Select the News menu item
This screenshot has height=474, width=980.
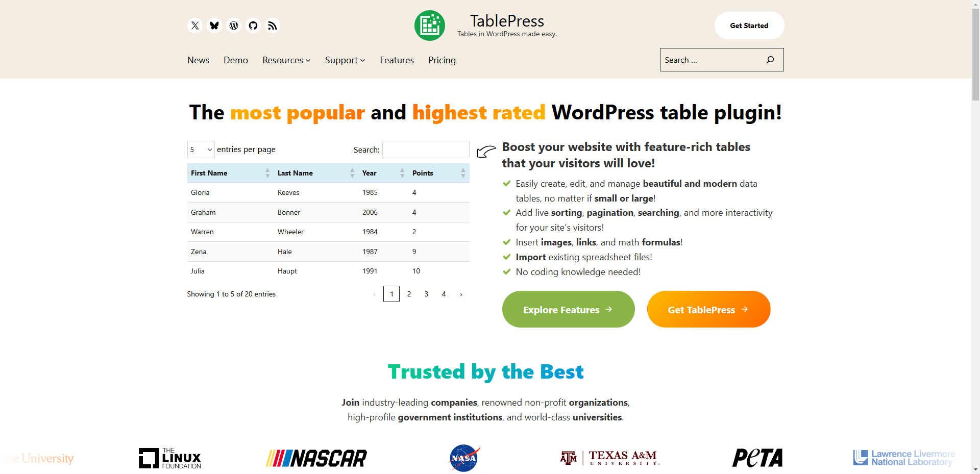[x=198, y=60]
